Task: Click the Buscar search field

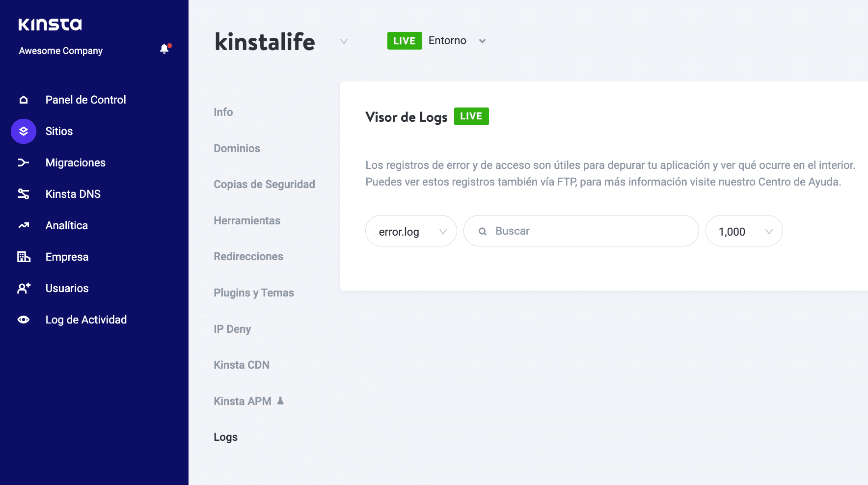Action: pos(589,231)
